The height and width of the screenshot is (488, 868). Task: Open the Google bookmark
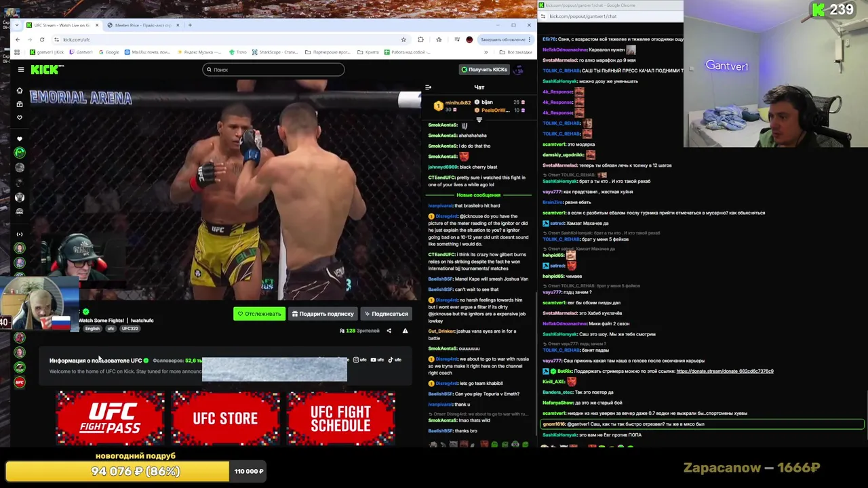click(x=108, y=52)
